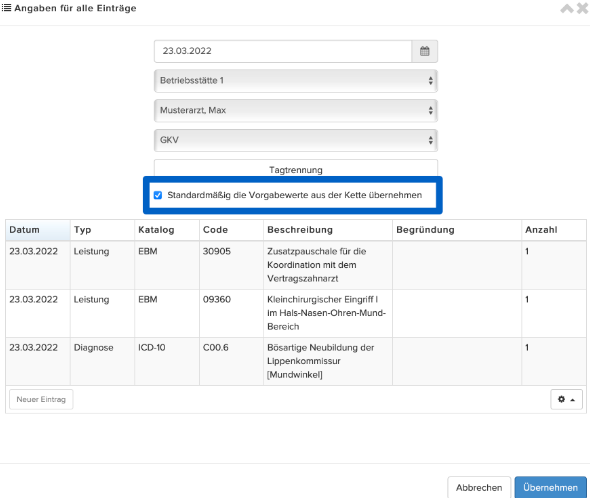
Task: Click the dialog title 'Angaben für alle Einträge'
Action: pyautogui.click(x=75, y=8)
